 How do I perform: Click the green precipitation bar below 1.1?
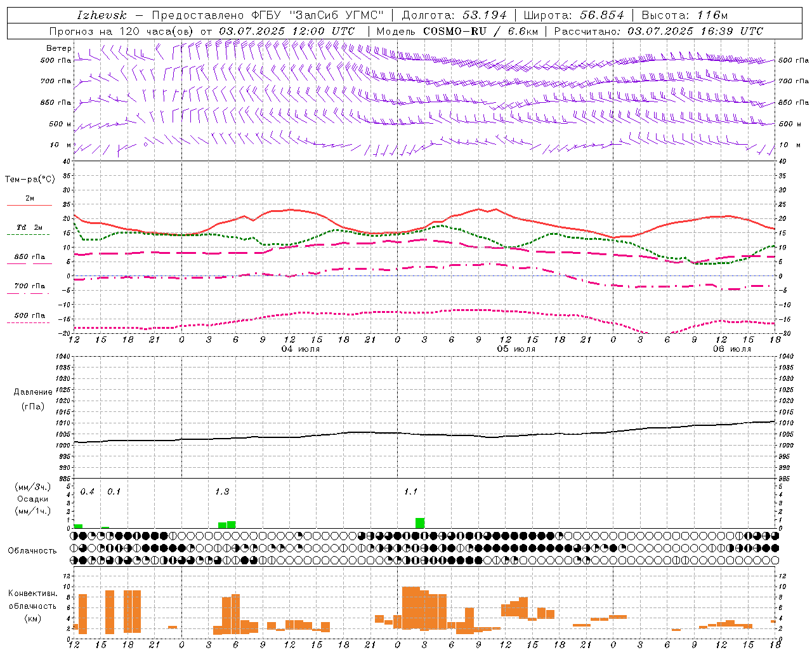tap(420, 523)
